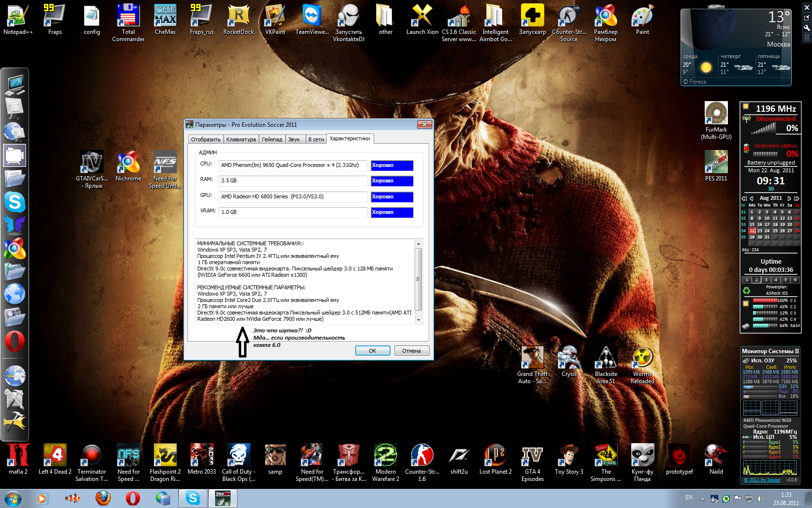Open the Launch Xion shortcut

[x=422, y=19]
